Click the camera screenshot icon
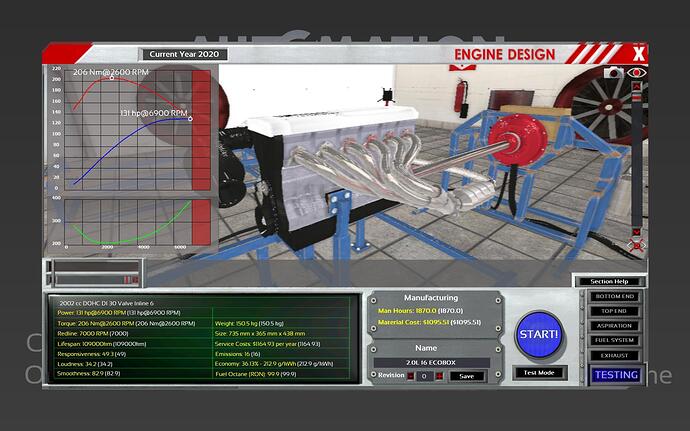The width and height of the screenshot is (690, 431). (615, 73)
